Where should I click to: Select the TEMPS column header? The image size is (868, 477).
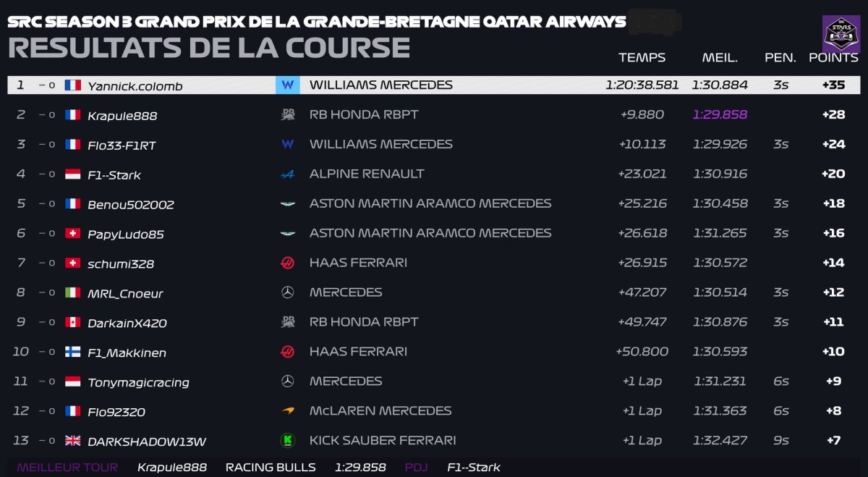642,57
